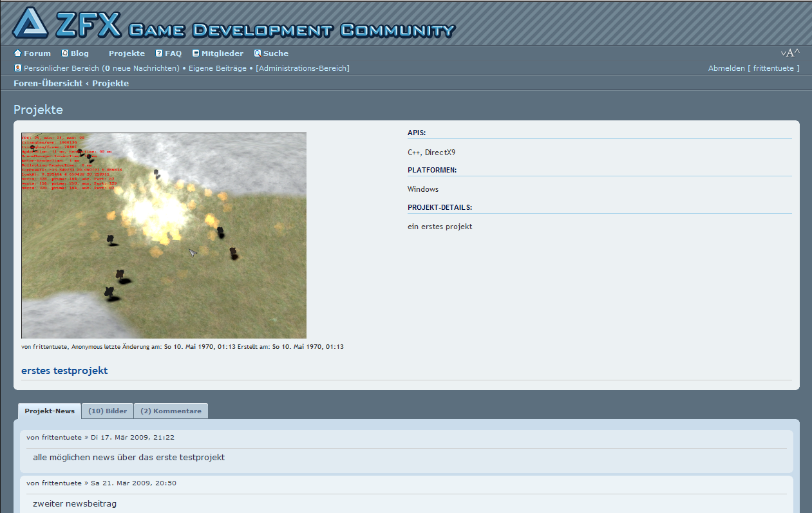Open the Administrations-Bereich link
The width and height of the screenshot is (812, 513).
[302, 68]
